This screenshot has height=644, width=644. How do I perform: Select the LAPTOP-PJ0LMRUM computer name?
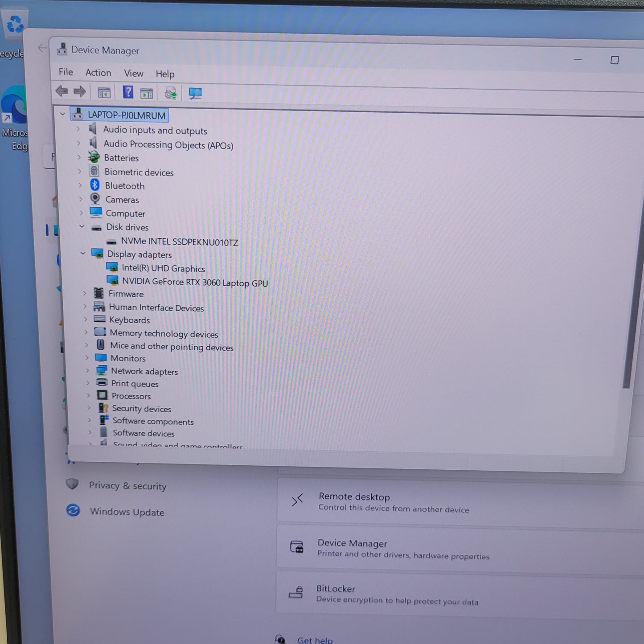[x=126, y=115]
